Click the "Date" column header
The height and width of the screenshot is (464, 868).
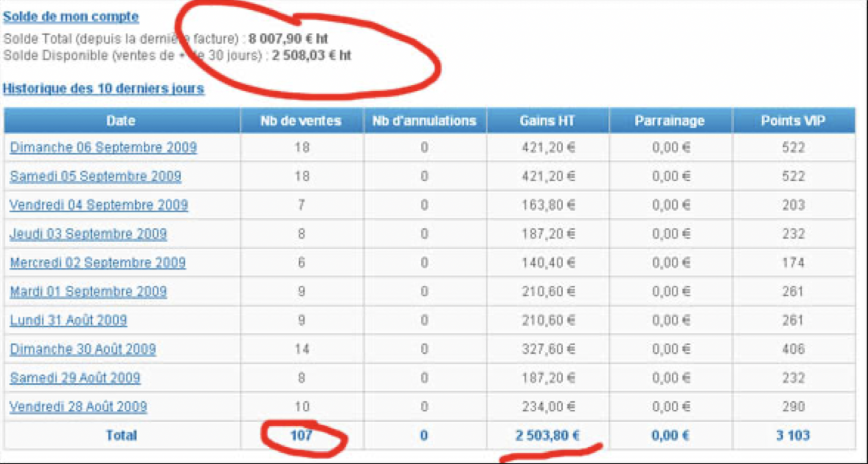point(121,121)
